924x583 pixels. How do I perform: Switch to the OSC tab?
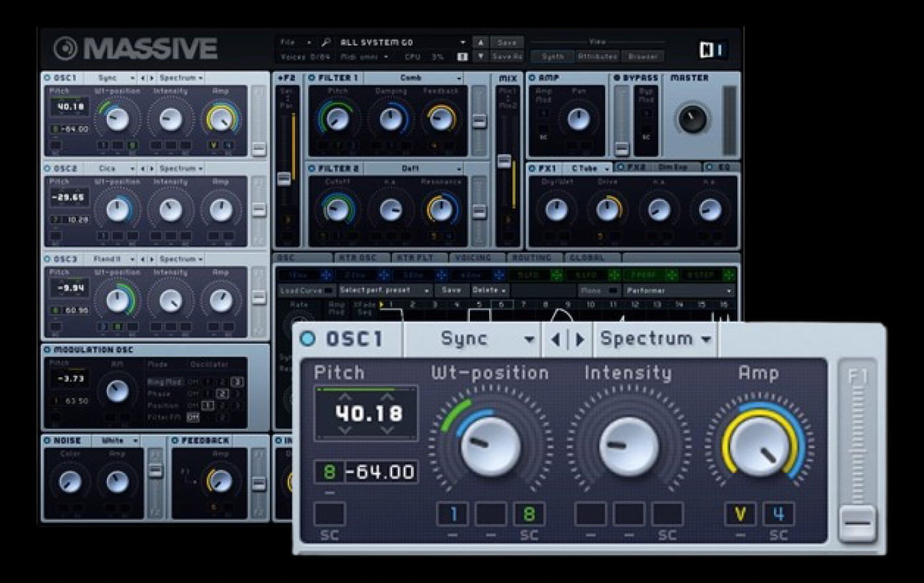pyautogui.click(x=303, y=258)
